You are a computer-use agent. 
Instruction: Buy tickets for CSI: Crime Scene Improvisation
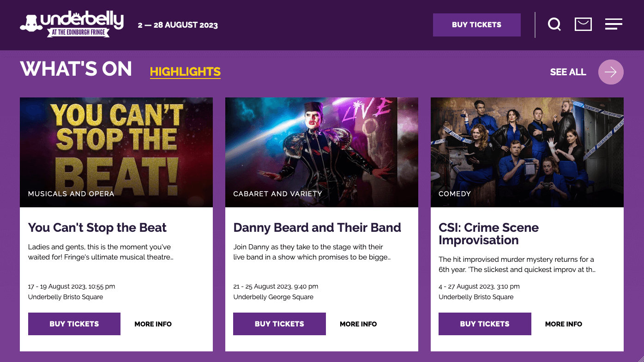point(485,324)
